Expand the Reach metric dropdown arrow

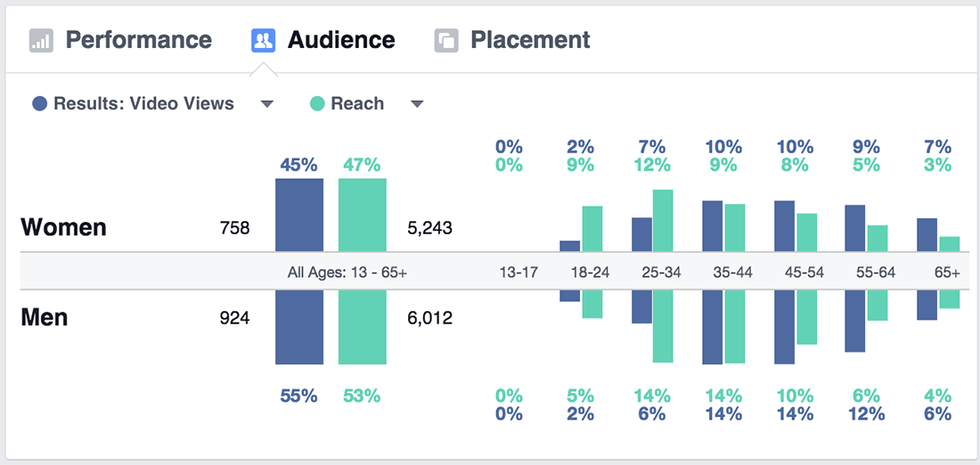pos(417,103)
